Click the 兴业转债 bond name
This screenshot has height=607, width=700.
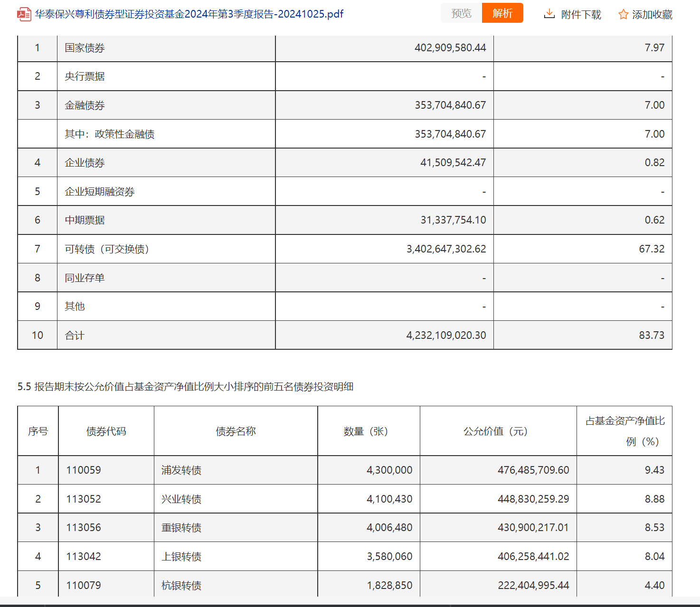[x=181, y=499]
